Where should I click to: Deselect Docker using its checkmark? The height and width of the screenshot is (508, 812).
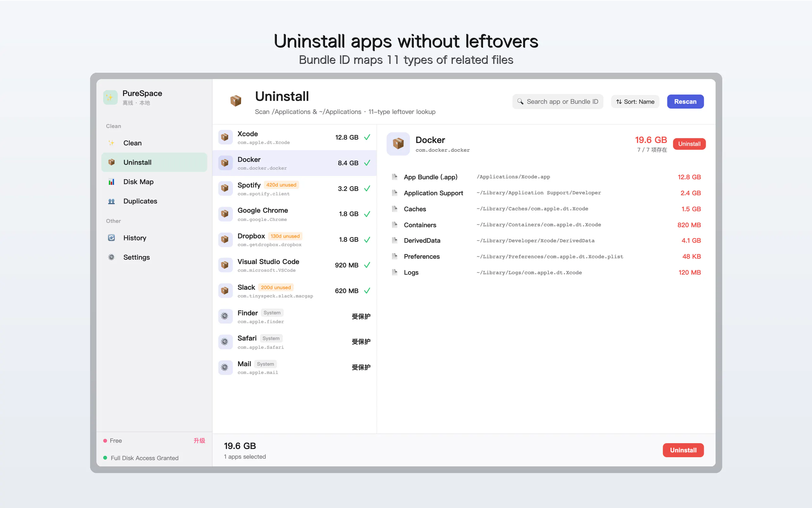[x=367, y=163]
